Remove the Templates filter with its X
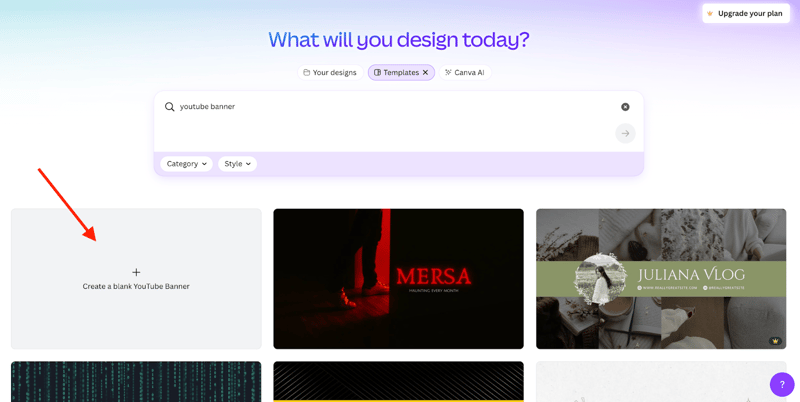 (x=425, y=73)
